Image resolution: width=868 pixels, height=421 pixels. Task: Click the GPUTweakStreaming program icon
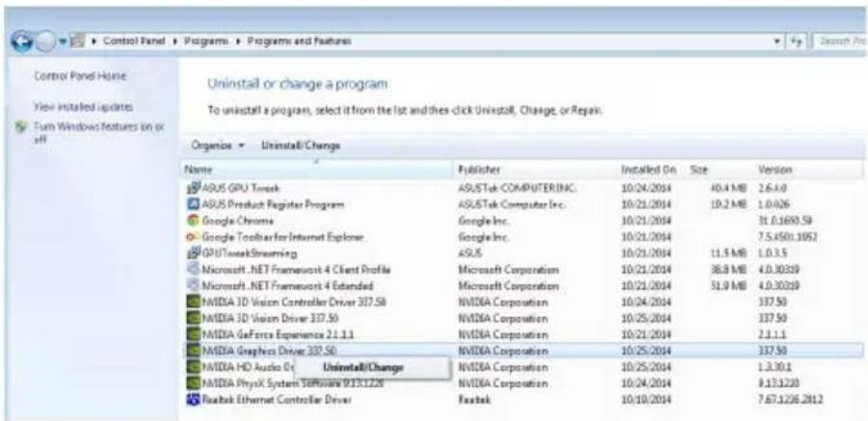(x=193, y=253)
